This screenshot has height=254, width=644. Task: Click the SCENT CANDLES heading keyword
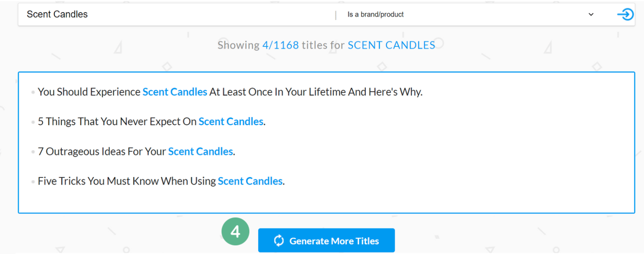click(391, 45)
